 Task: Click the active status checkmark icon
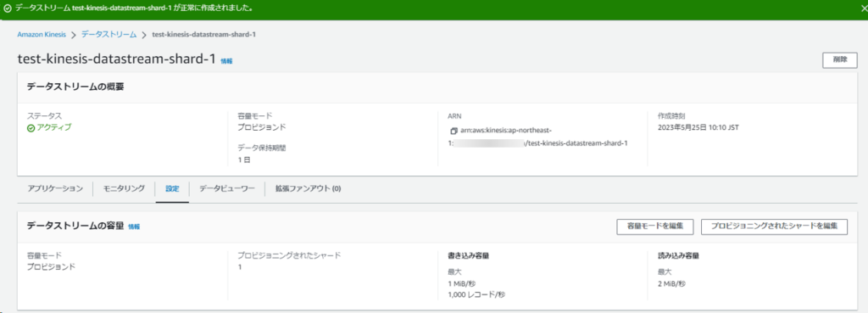click(31, 127)
